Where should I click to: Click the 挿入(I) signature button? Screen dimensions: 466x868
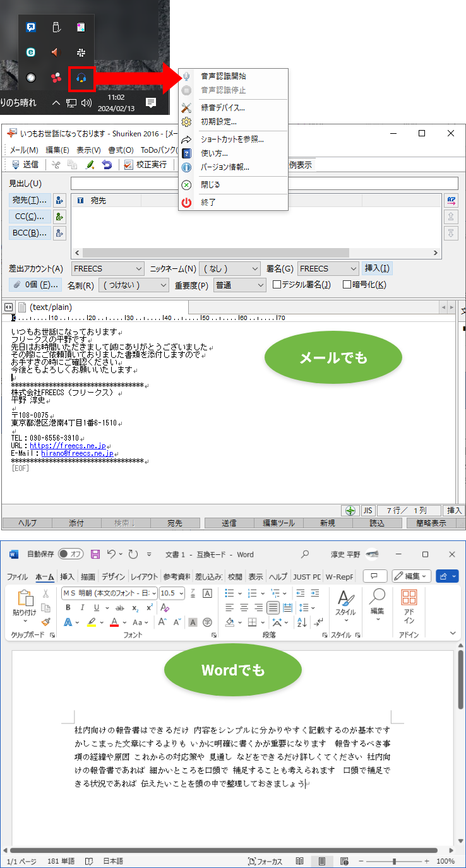[x=377, y=269]
